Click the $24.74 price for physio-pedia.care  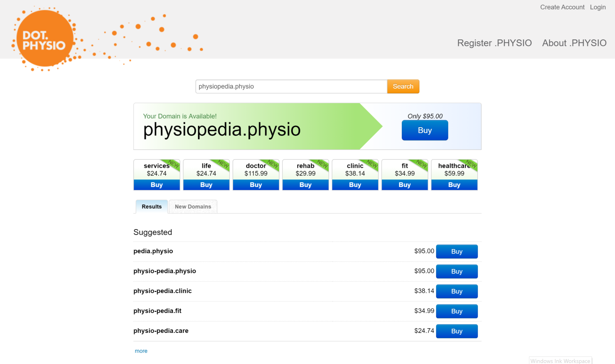(424, 331)
